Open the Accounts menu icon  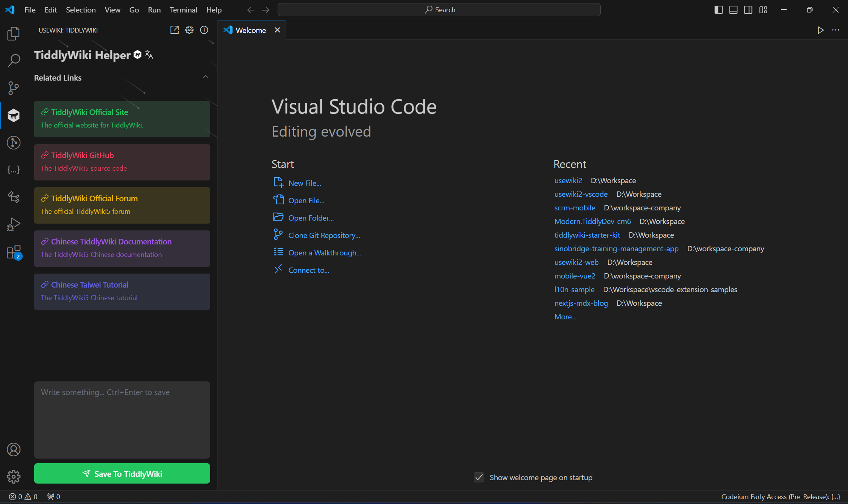(x=14, y=450)
